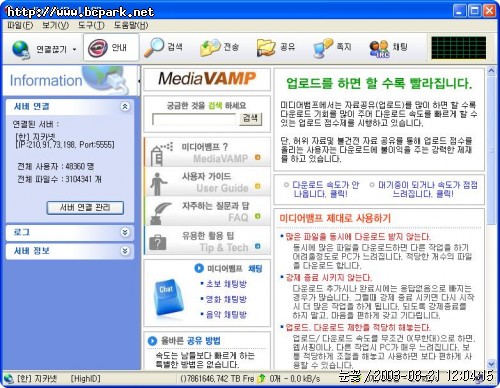Open the 영화 채팅방 link

226,299
